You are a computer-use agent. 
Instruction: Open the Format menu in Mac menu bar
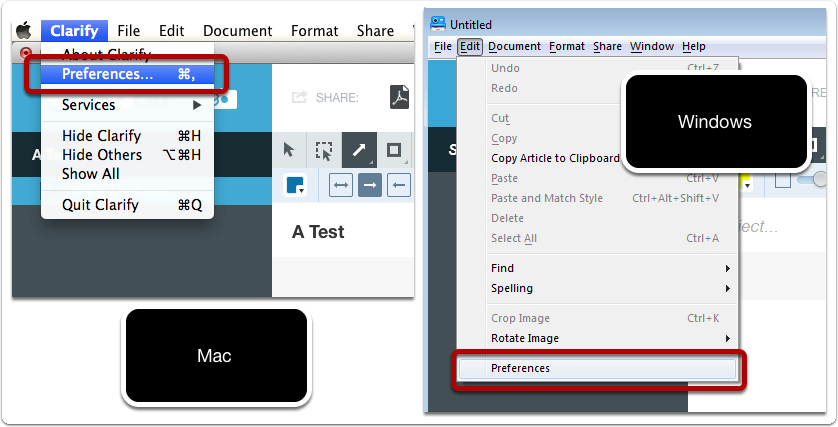pyautogui.click(x=314, y=30)
